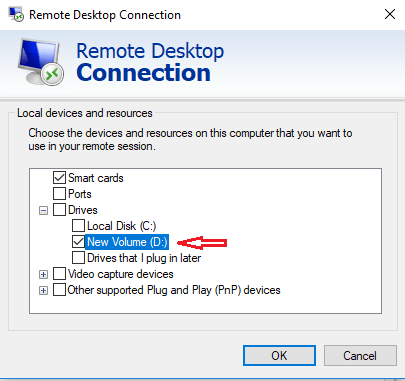Check the Video capture devices checkbox
The width and height of the screenshot is (405, 381).
(x=59, y=274)
